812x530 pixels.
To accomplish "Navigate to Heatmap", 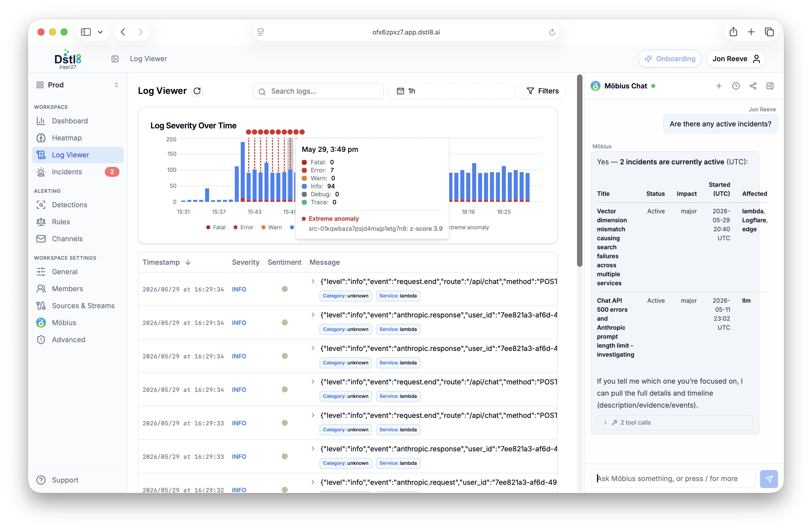I will (78, 138).
